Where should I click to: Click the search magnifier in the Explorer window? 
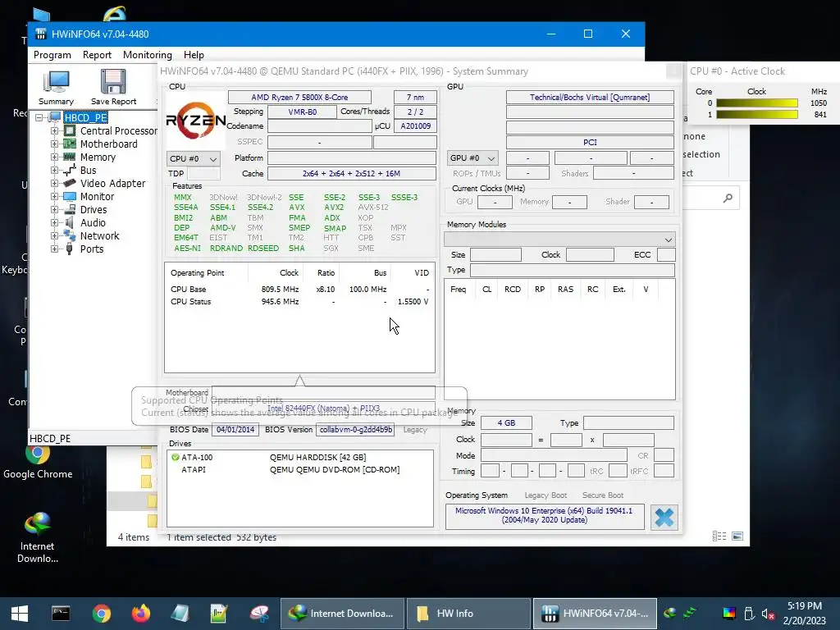pos(728,199)
